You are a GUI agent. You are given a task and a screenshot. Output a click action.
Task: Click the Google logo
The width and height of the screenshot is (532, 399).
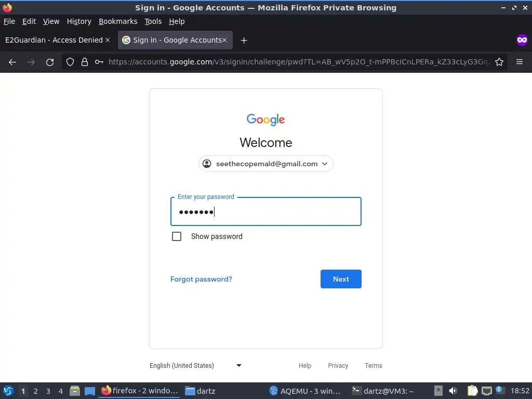265,119
